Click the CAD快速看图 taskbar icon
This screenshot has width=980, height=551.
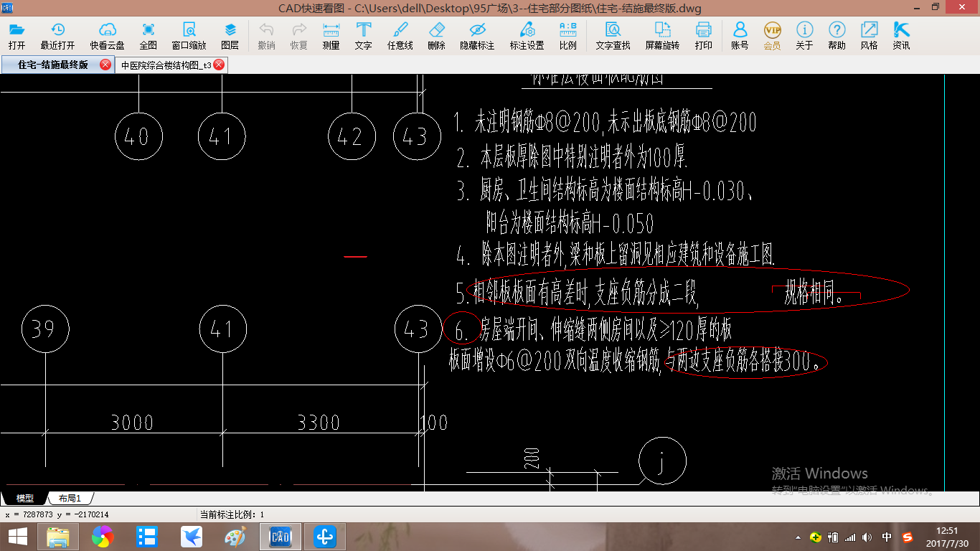(279, 536)
